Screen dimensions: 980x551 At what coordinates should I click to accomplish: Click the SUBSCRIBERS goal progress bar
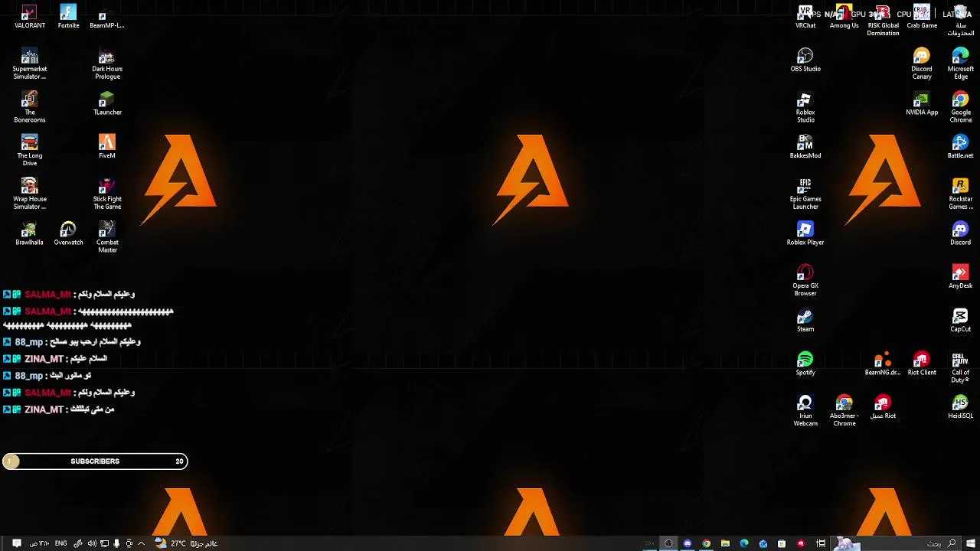point(95,461)
